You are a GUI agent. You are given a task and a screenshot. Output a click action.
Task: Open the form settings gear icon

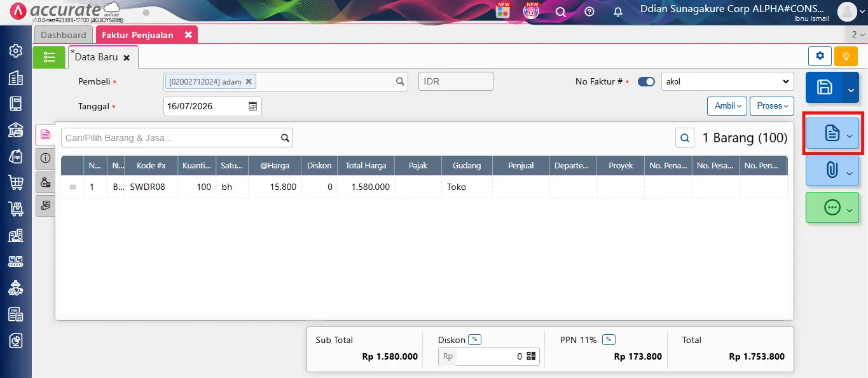(820, 57)
